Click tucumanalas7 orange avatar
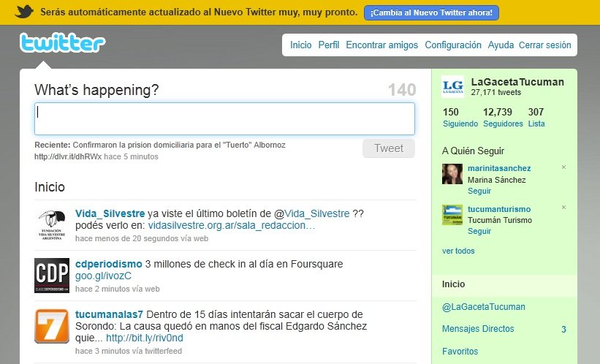 (52, 327)
